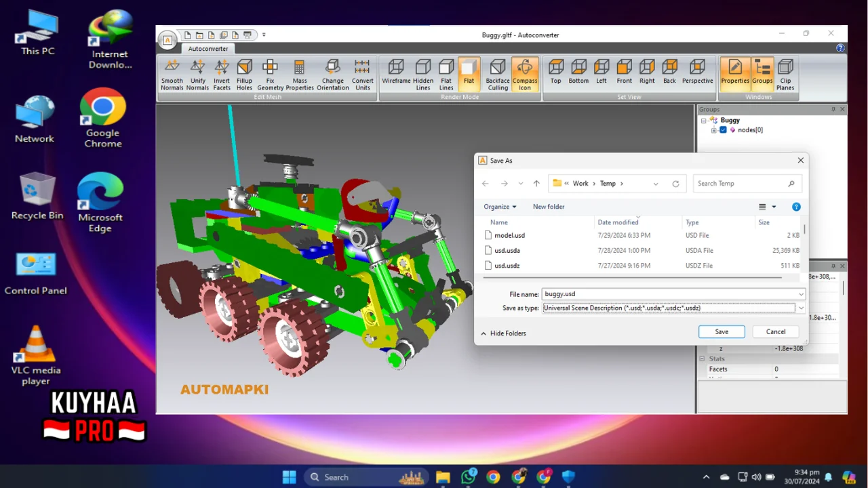Open the Autoconverter application menu button
Screen dimensions: 868x488
point(168,40)
